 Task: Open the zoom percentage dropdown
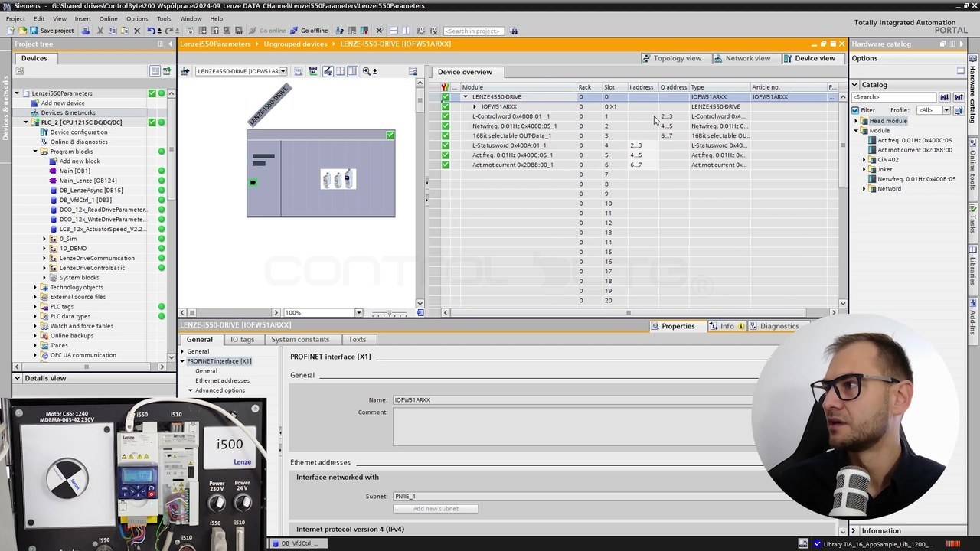358,312
